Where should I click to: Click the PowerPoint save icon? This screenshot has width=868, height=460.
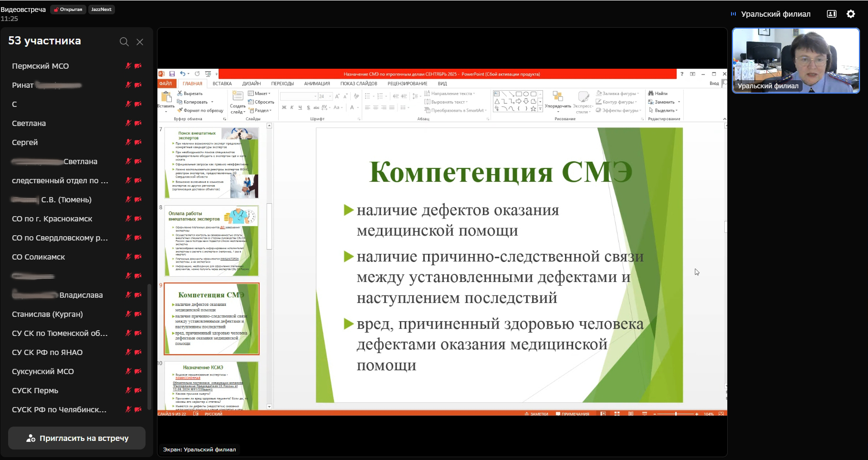pyautogui.click(x=172, y=74)
